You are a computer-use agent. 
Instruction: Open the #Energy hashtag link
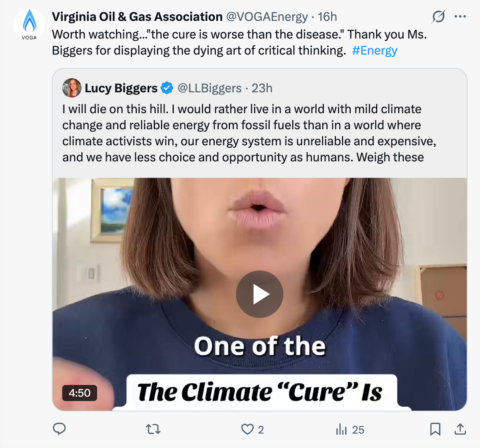click(x=374, y=51)
